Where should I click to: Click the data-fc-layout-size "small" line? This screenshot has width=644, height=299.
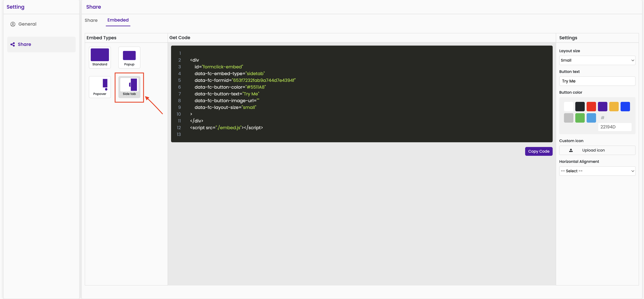click(x=225, y=107)
